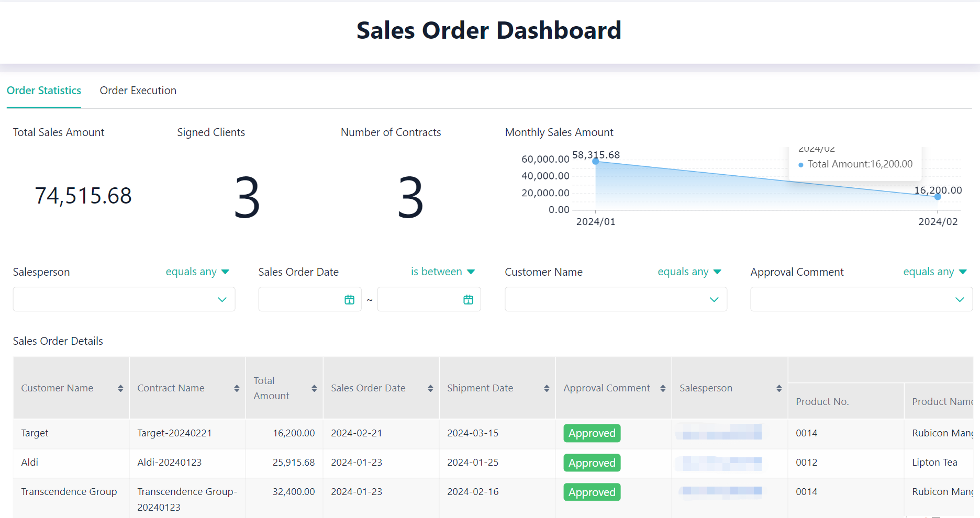The height and width of the screenshot is (518, 980).
Task: Click the 2024/02 data point on chart
Action: point(938,197)
